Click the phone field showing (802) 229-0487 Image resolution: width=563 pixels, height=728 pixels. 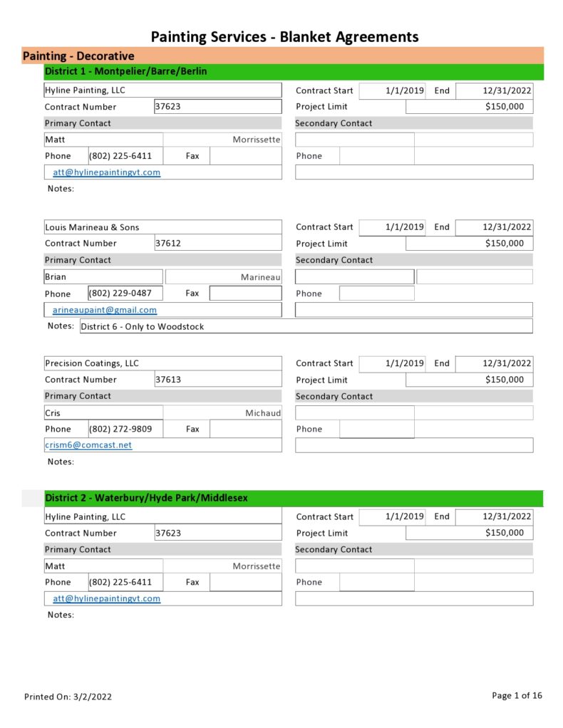pos(125,293)
